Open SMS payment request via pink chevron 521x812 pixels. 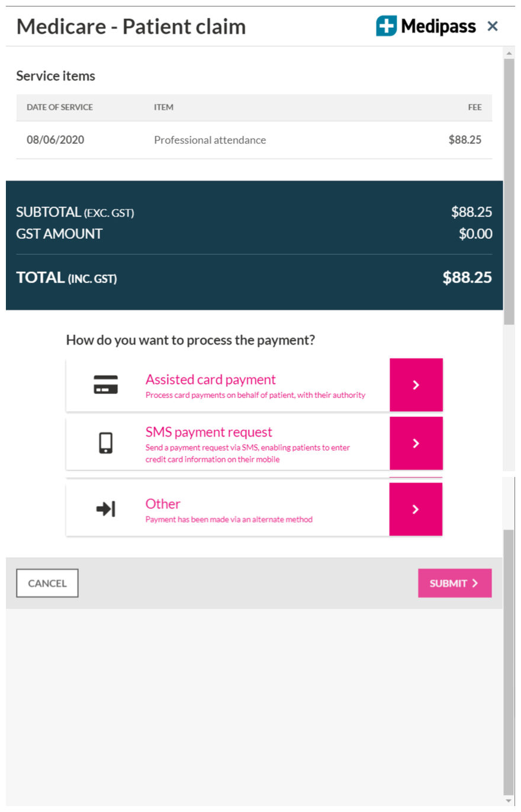click(x=416, y=443)
